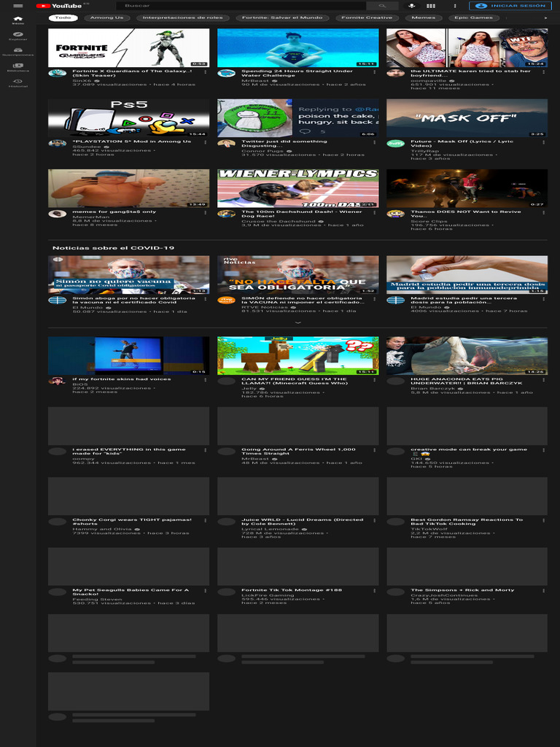The width and height of the screenshot is (560, 747).
Task: Click 'Brian Barczyk' channel name
Action: (x=434, y=388)
